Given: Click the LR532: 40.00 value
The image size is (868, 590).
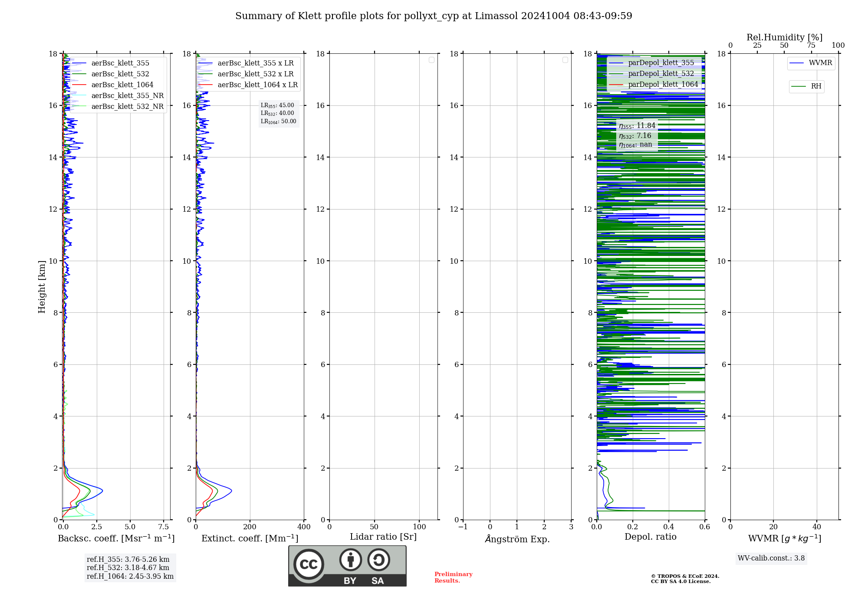Looking at the screenshot, I should pos(277,113).
